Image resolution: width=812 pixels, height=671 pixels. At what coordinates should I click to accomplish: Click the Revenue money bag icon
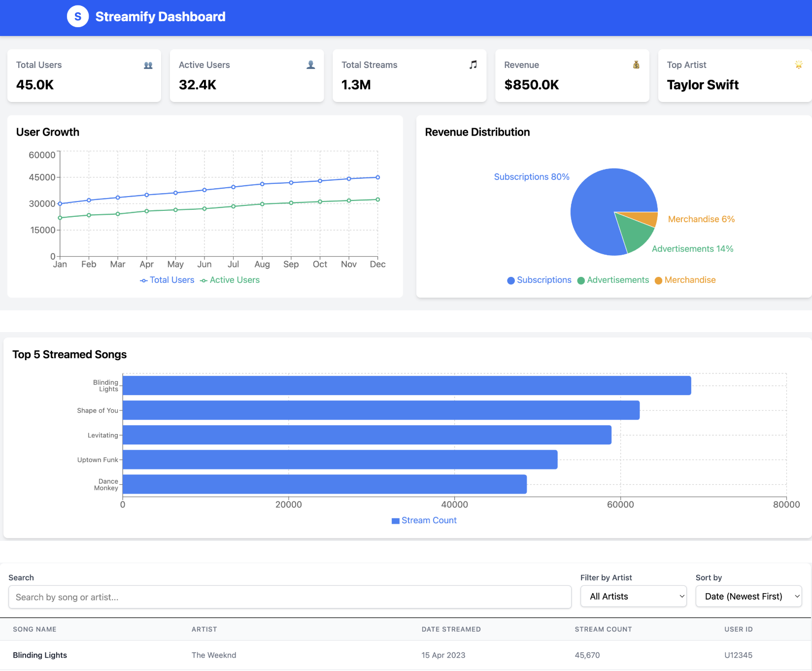click(x=636, y=65)
